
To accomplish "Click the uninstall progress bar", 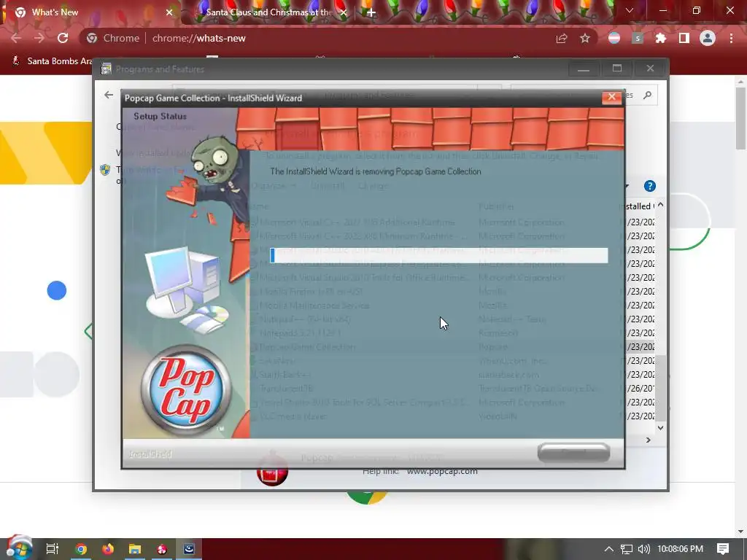I will pyautogui.click(x=438, y=255).
